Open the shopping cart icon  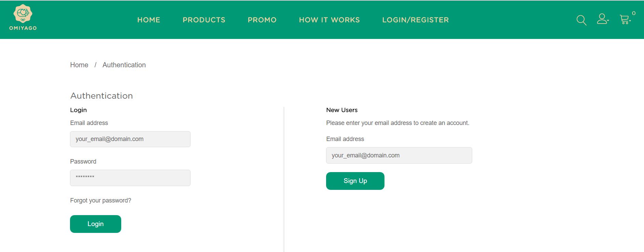(625, 19)
